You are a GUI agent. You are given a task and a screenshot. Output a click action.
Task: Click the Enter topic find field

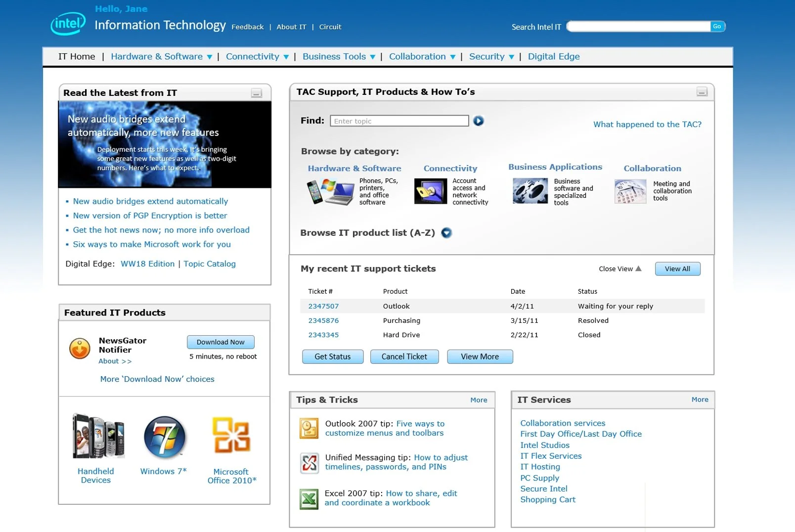(399, 121)
